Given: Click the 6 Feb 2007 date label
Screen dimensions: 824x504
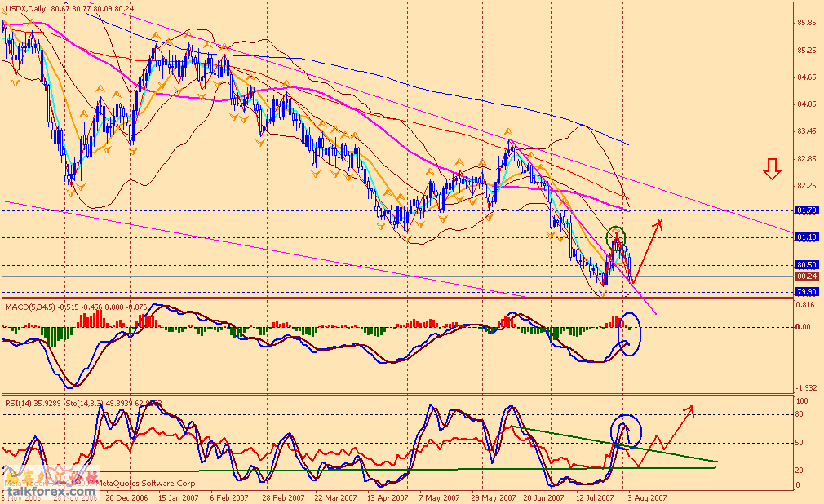Looking at the screenshot, I should click(x=229, y=497).
